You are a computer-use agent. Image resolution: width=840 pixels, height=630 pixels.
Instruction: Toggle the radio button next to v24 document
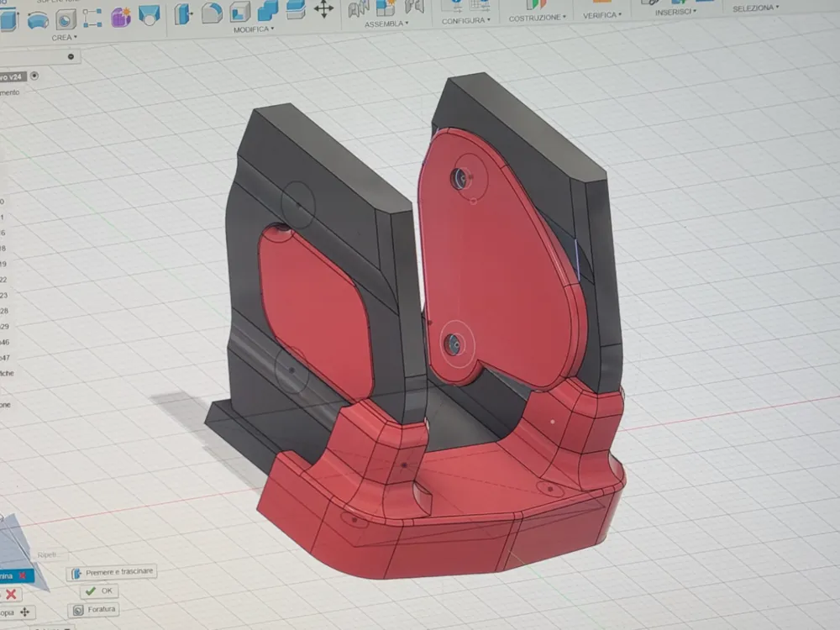[x=34, y=76]
